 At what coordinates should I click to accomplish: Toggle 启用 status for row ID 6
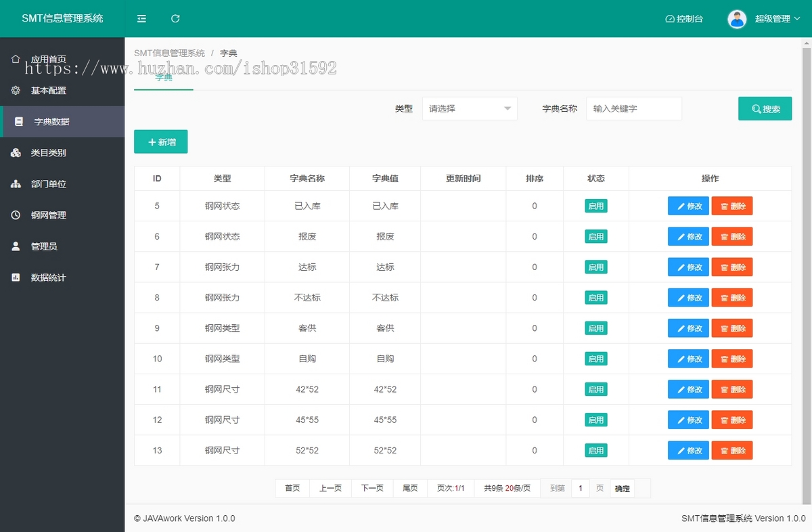point(596,236)
